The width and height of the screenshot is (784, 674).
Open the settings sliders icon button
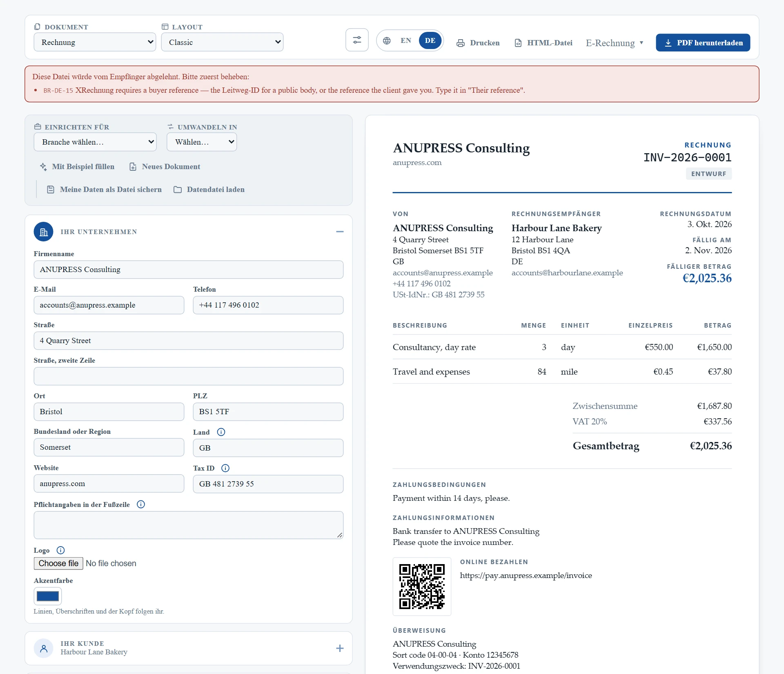(357, 40)
